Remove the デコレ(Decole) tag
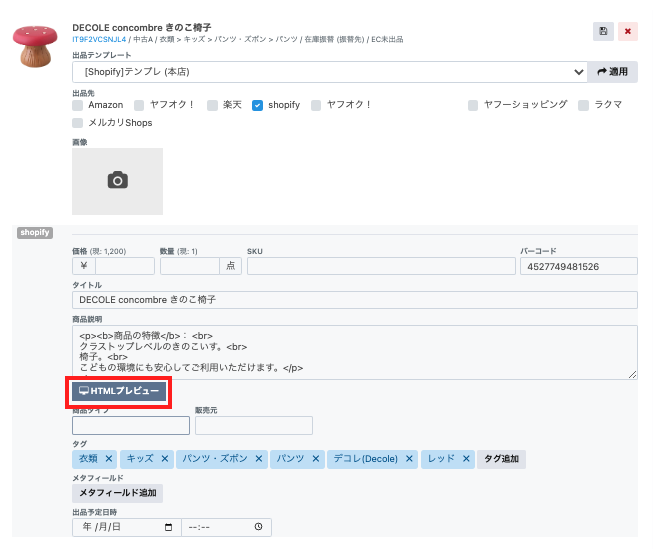This screenshot has width=663, height=549. click(x=409, y=459)
